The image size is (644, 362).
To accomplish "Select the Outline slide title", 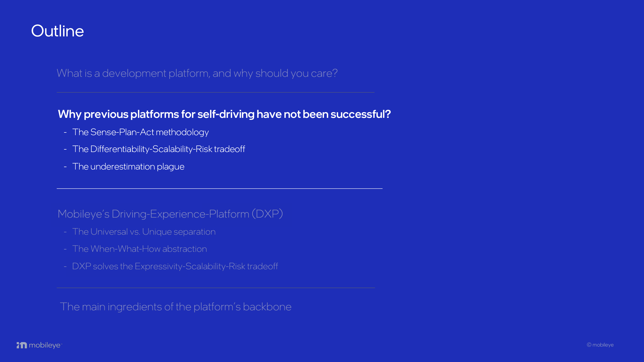I will (58, 31).
